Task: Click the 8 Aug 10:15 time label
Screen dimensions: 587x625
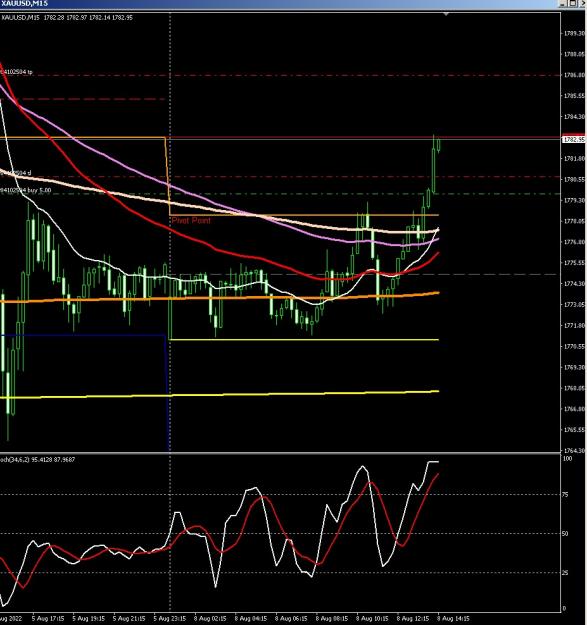Action: [x=372, y=618]
